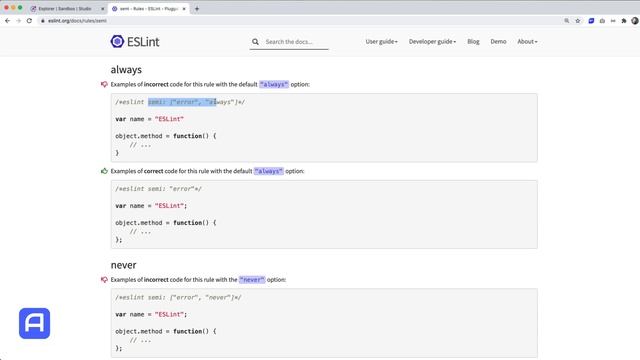
Task: Click the zoom magnifier icon in address bar
Action: tap(567, 20)
